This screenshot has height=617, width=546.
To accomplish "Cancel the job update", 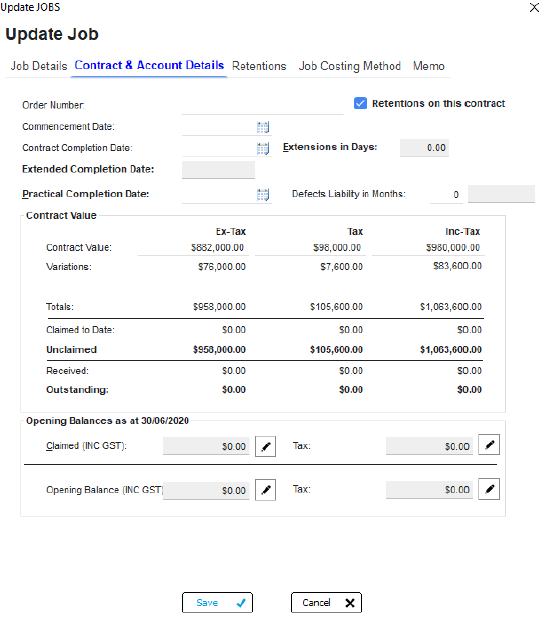I will tap(326, 602).
